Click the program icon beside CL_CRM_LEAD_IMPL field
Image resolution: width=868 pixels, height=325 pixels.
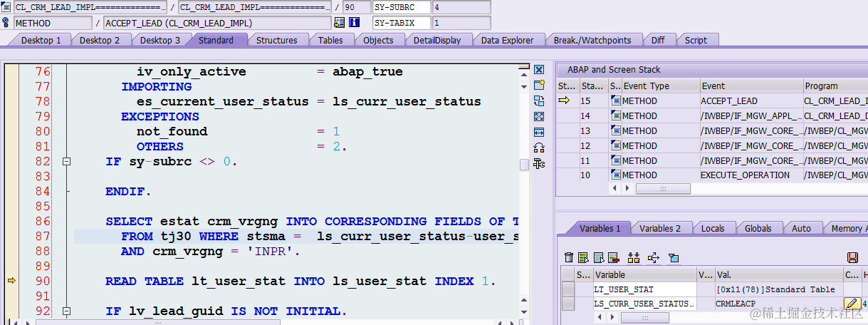click(6, 7)
